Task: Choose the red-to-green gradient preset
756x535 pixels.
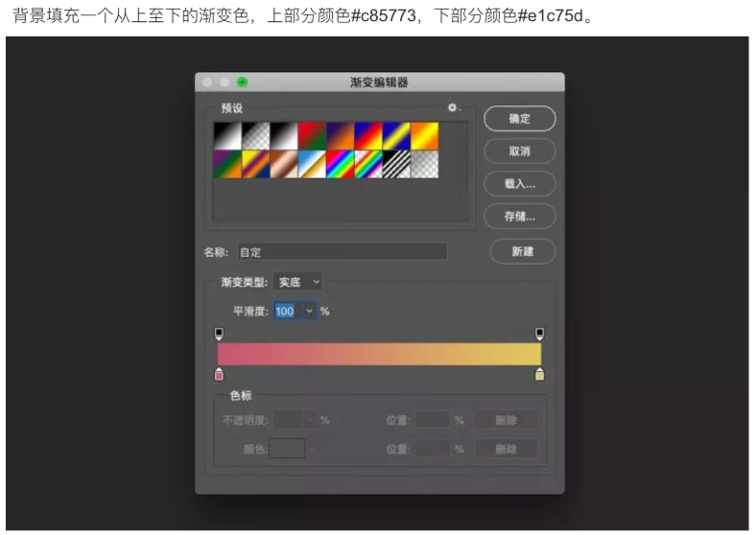Action: tap(312, 136)
